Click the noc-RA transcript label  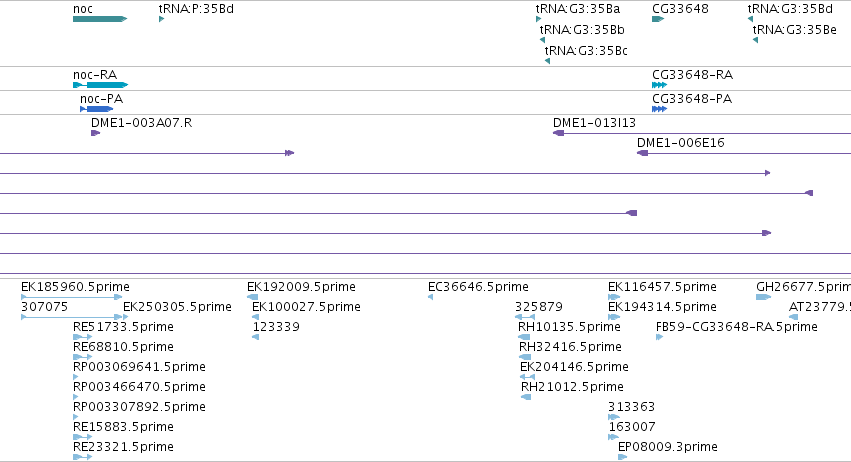(x=95, y=74)
